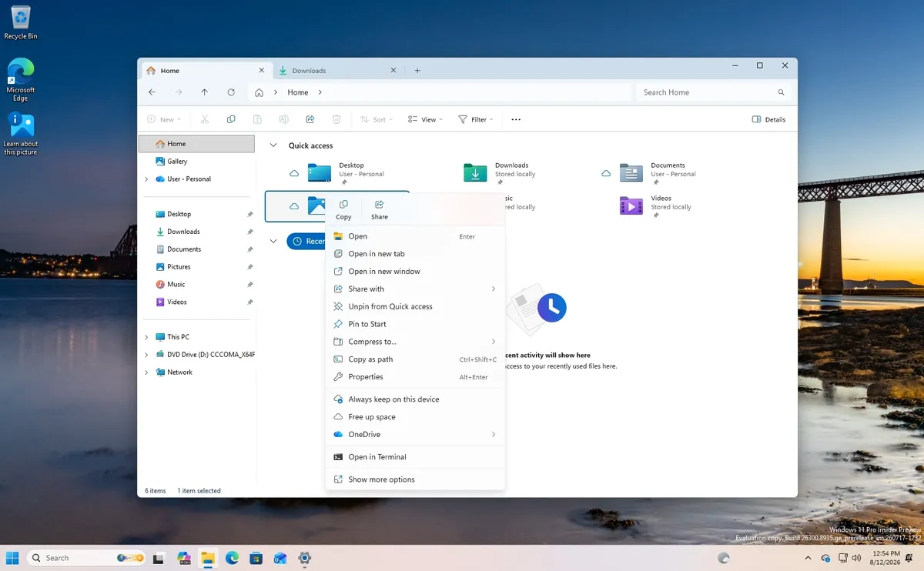Viewport: 924px width, 571px height.
Task: Choose Unpin from Quick access
Action: tap(416, 306)
